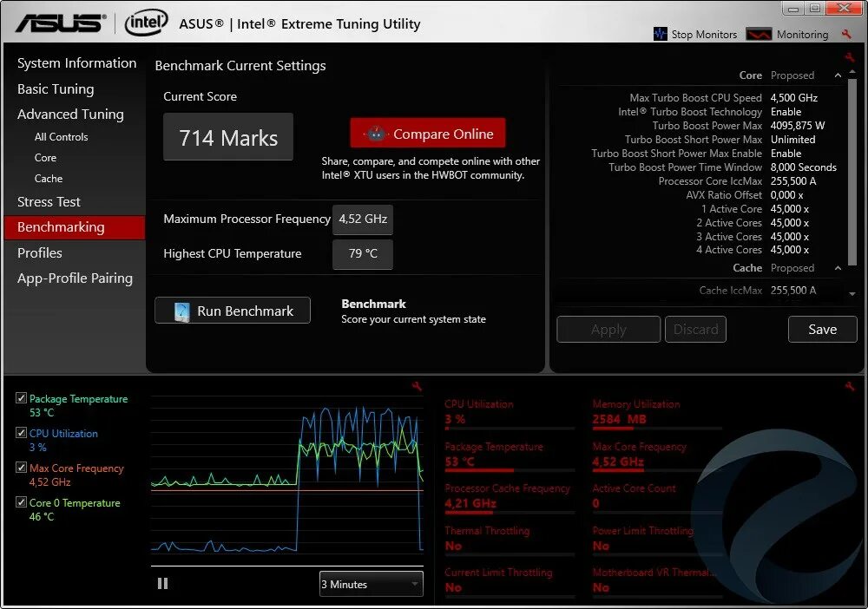Collapse the Cache section chevron

pyautogui.click(x=838, y=268)
